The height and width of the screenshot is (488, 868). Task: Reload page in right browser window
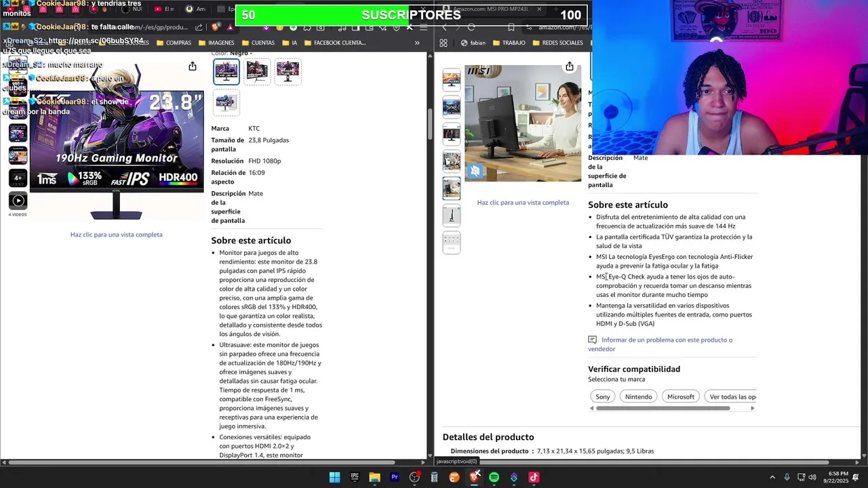(471, 27)
